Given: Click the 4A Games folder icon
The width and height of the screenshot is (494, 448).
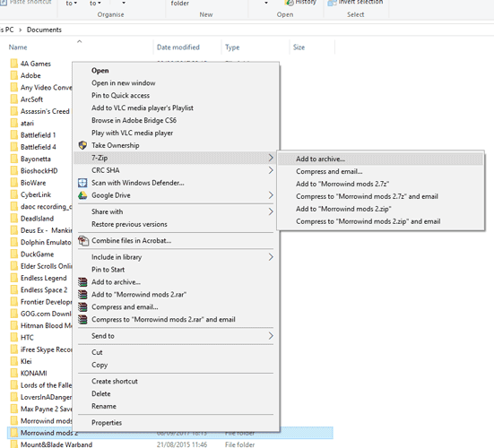Looking at the screenshot, I should 13,64.
